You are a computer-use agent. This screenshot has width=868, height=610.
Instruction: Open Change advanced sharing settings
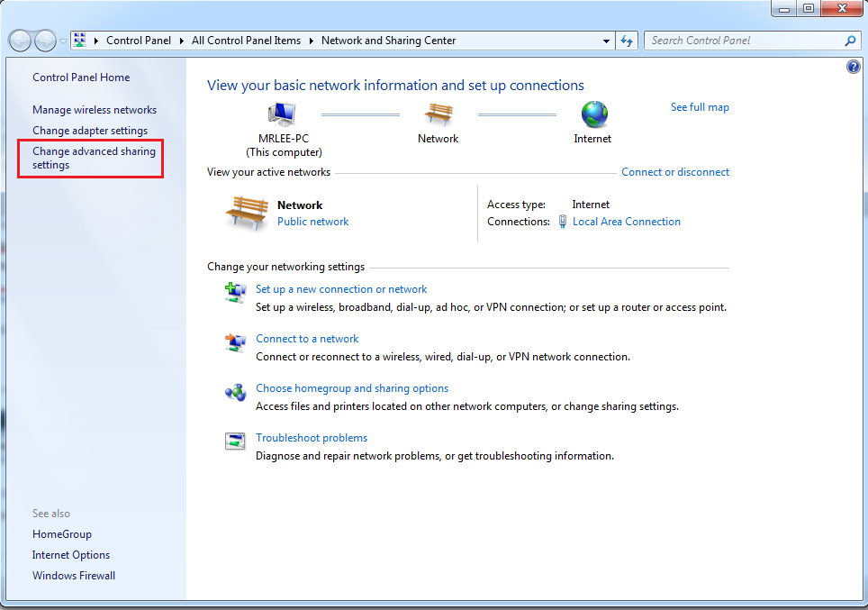pos(94,159)
